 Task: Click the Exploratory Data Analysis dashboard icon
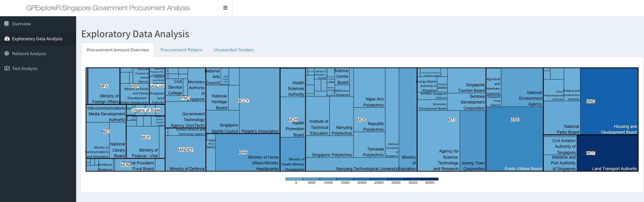click(x=7, y=39)
